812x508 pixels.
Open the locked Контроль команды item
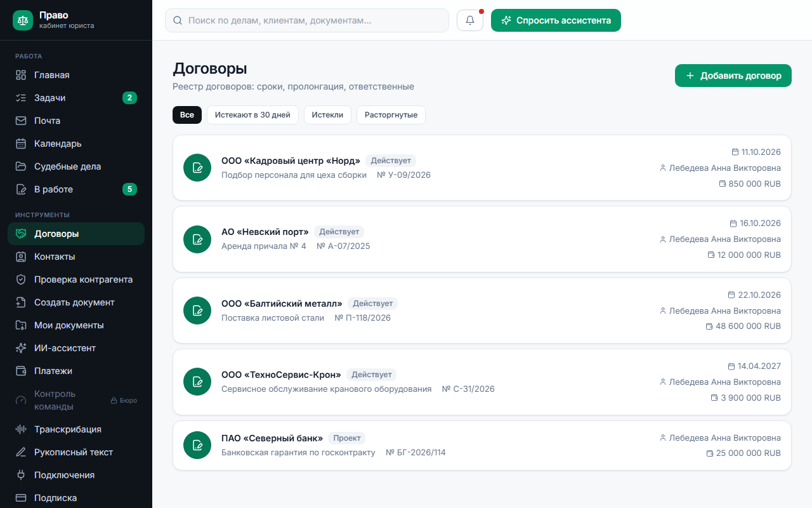[76, 400]
